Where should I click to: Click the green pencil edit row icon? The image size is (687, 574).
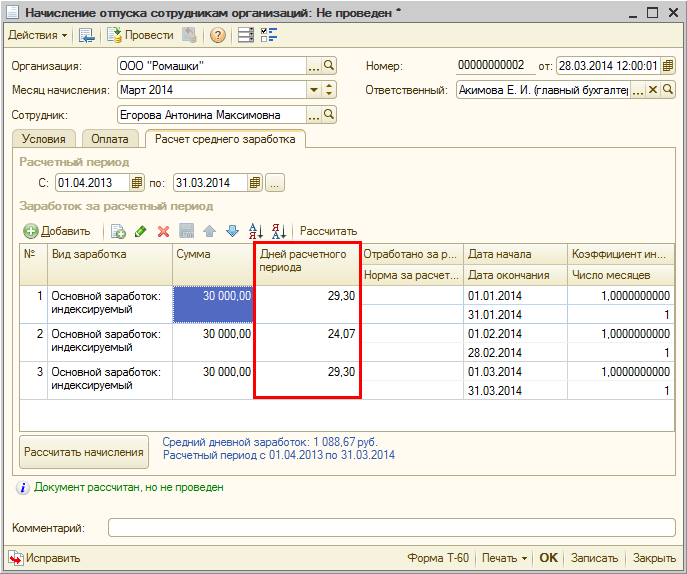[x=141, y=230]
